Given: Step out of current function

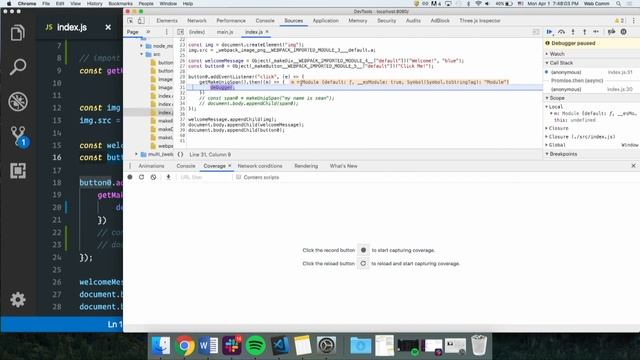Looking at the screenshot, I should tap(584, 32).
